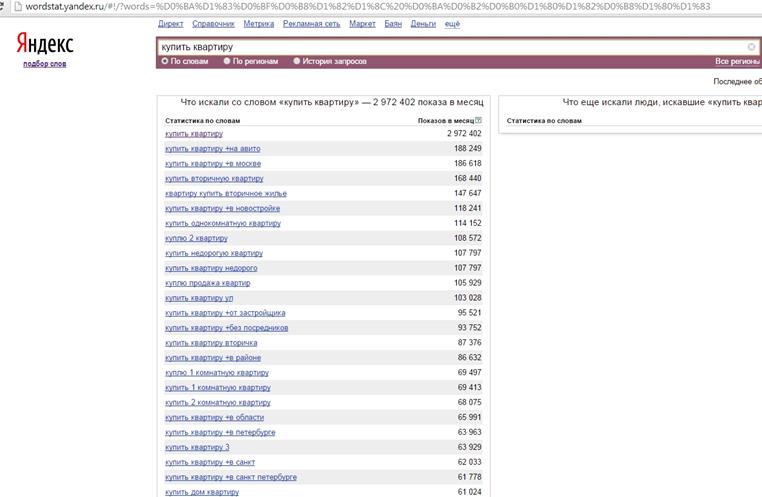Screen dimensions: 762x497
Task: Open купить квартиру +от застройщика link
Action: click(225, 313)
